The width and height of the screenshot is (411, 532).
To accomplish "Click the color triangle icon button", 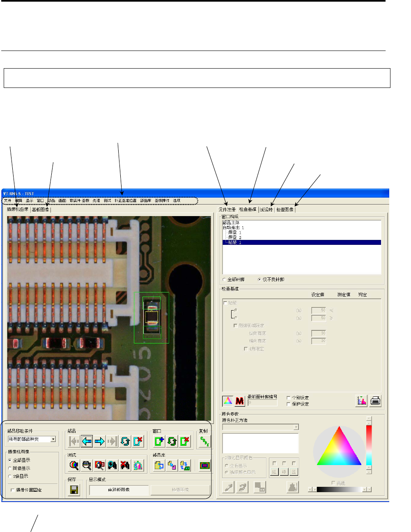I will (x=227, y=401).
